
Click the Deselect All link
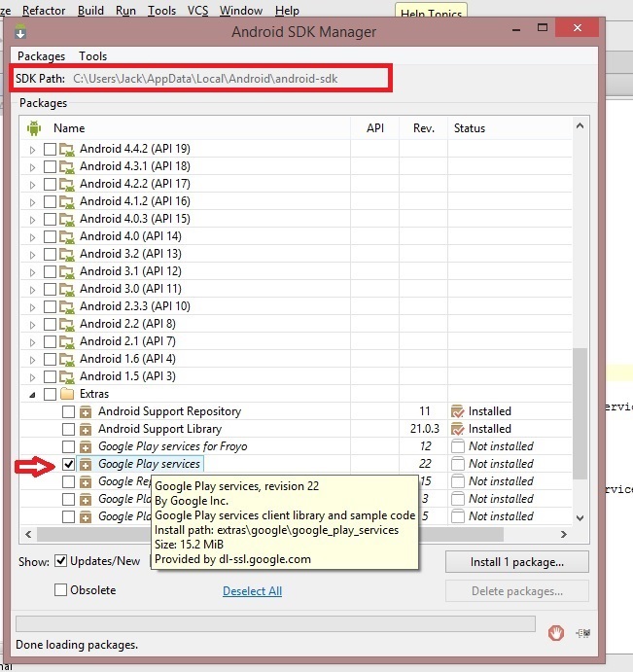(x=253, y=591)
